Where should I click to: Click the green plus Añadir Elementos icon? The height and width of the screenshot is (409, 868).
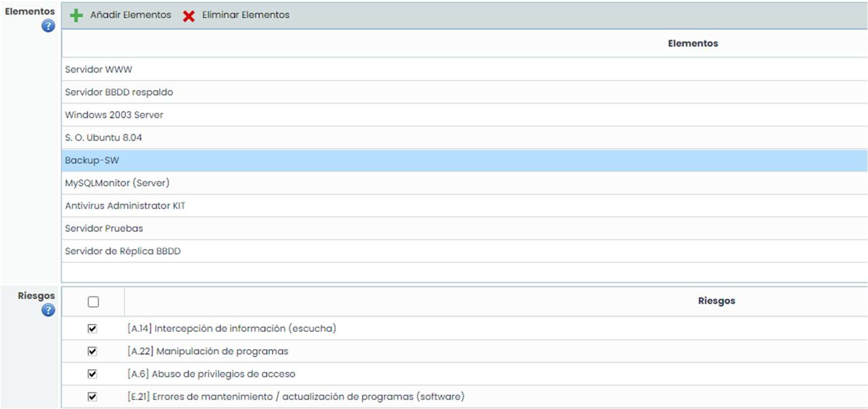click(x=77, y=16)
